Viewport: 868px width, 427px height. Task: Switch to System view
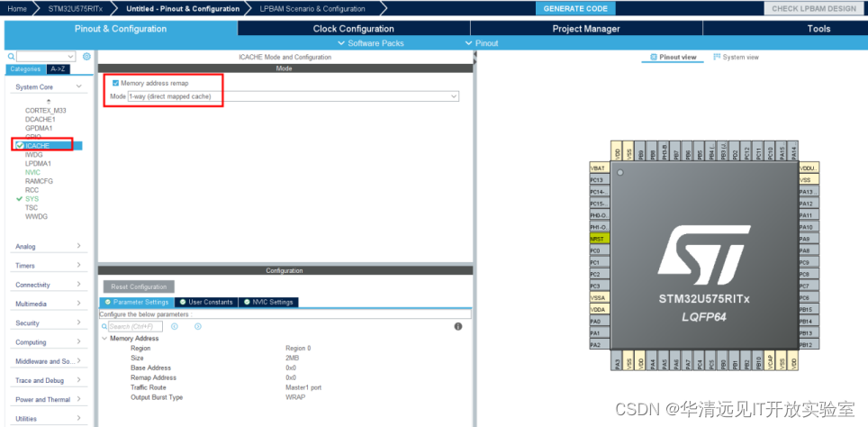737,57
